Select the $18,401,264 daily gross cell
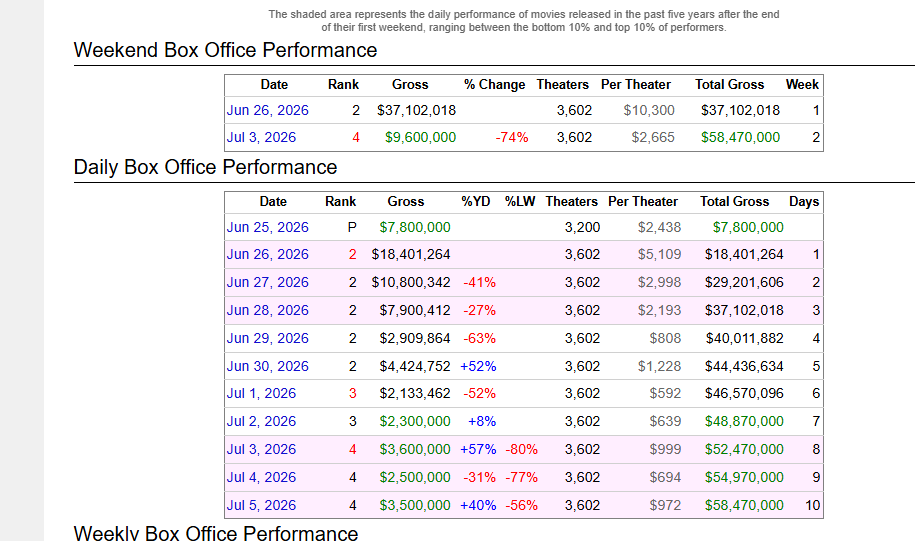This screenshot has height=541, width=915. click(x=411, y=254)
